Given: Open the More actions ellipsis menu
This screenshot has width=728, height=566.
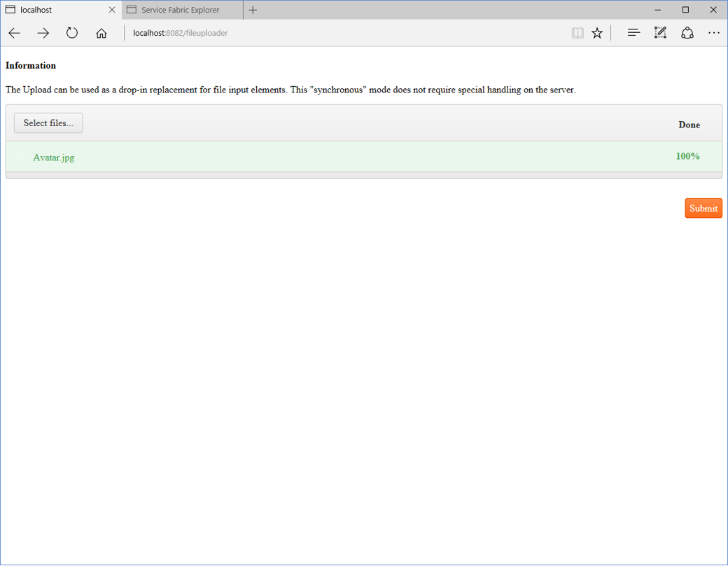Looking at the screenshot, I should 713,33.
